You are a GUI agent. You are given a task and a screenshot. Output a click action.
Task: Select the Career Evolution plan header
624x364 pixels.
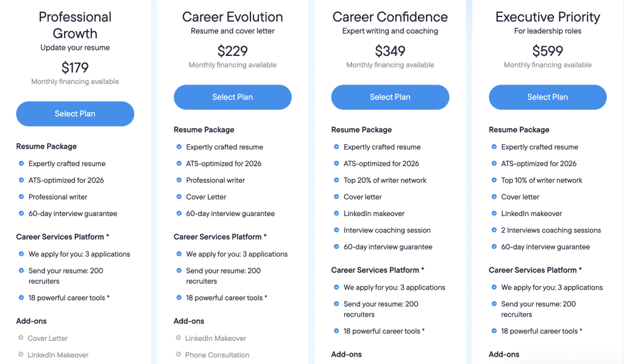(x=232, y=16)
